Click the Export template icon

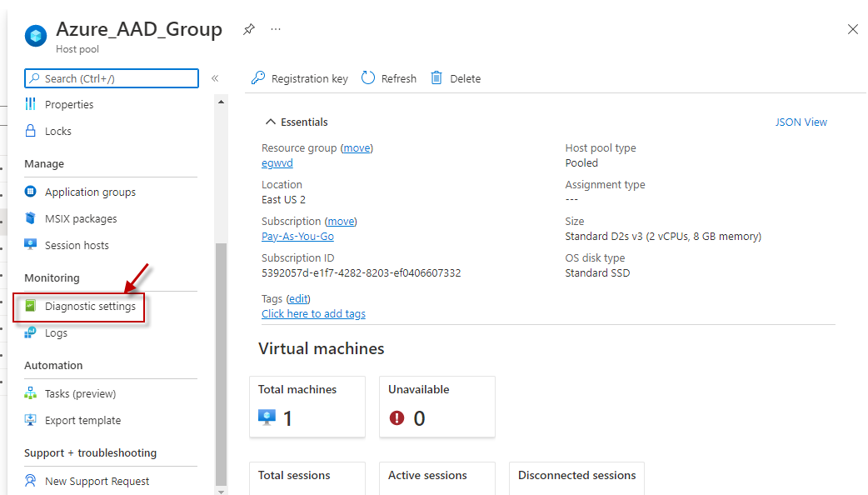coord(31,420)
